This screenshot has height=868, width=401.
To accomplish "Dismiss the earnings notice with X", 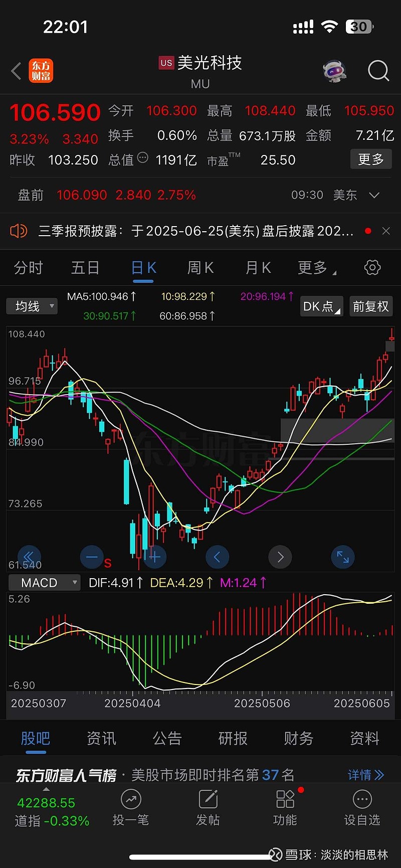I will point(386,231).
